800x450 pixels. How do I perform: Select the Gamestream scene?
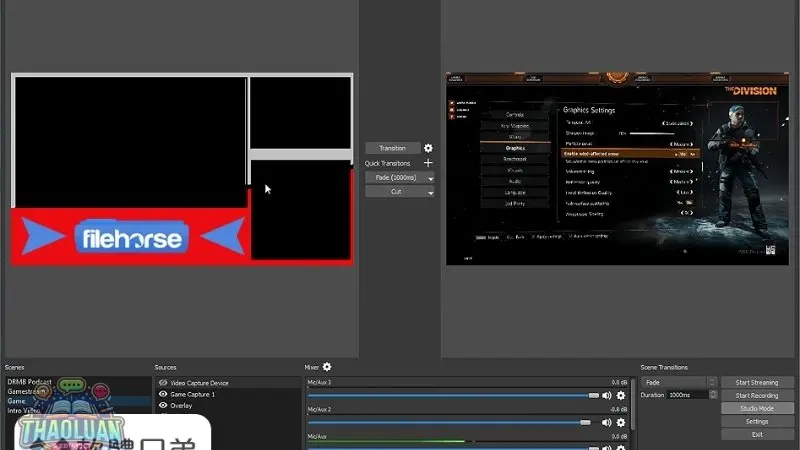click(x=28, y=391)
